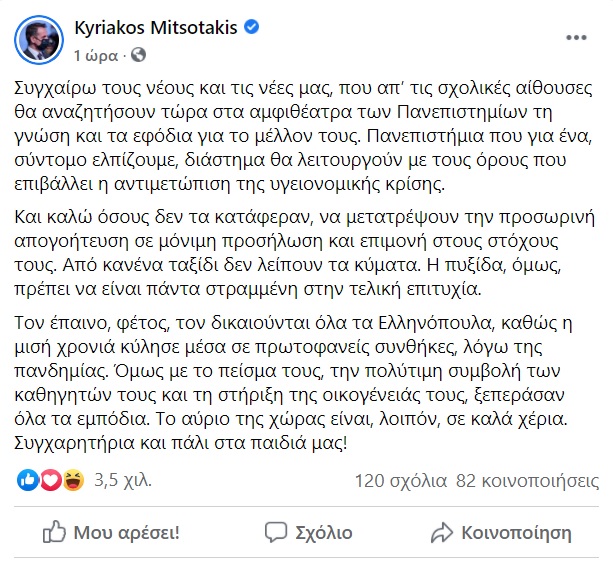View the '82 κοινοποιήσεις' shares list
Image resolution: width=613 pixels, height=566 pixels.
pos(527,481)
